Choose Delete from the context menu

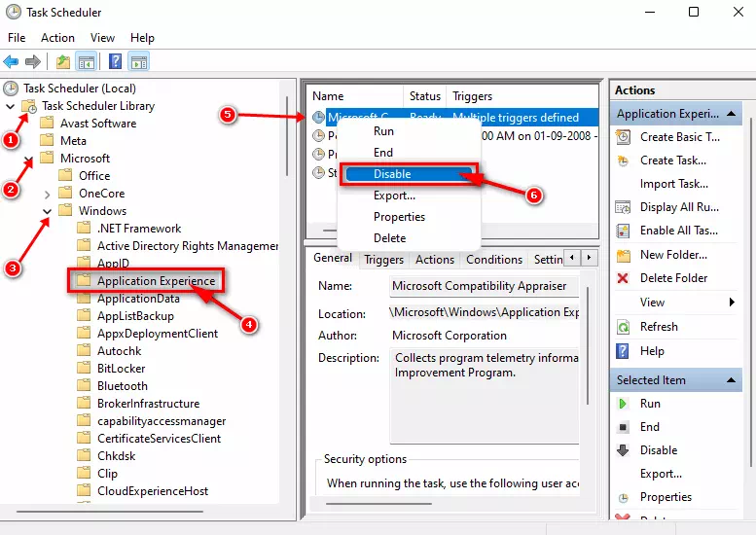(x=389, y=238)
